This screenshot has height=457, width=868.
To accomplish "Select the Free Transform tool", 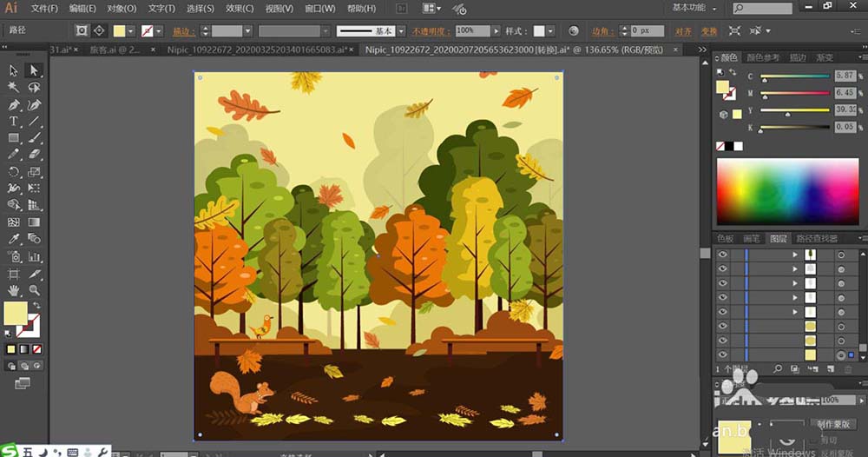I will tap(34, 189).
